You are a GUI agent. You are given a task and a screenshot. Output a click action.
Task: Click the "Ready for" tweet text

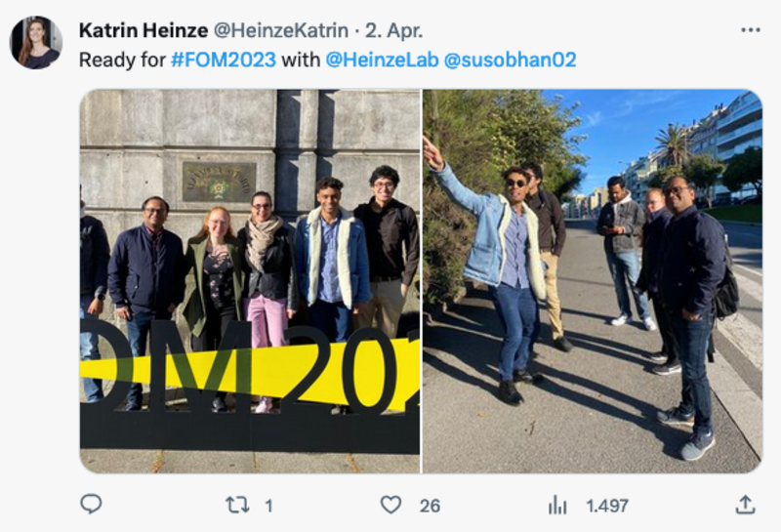122,60
